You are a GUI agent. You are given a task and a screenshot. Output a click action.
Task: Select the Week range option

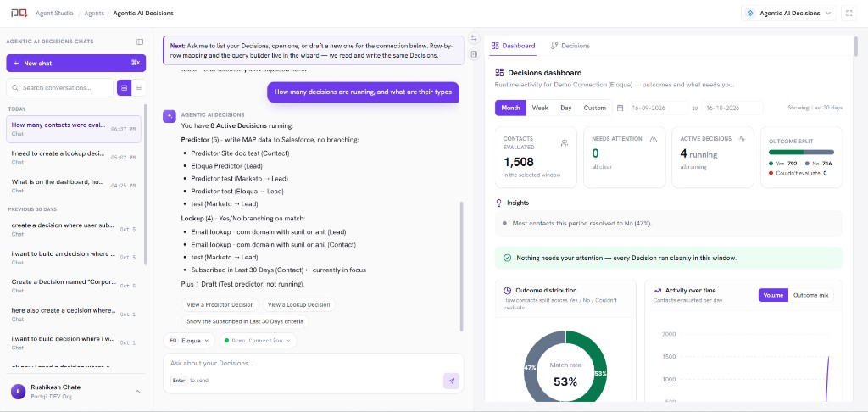pyautogui.click(x=540, y=108)
